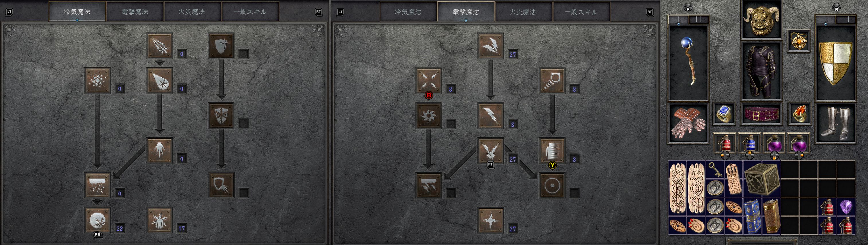
Task: Click the Static Field skill with B badge
Action: click(x=428, y=81)
